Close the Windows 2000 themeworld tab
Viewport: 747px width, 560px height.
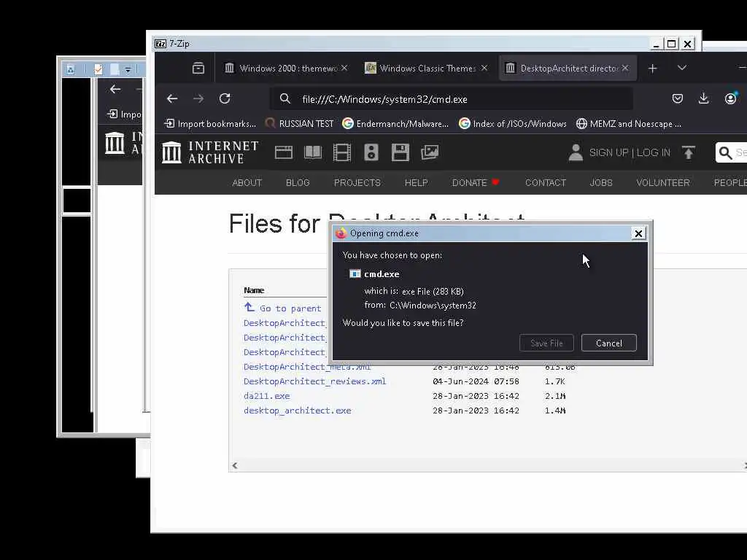tap(344, 68)
